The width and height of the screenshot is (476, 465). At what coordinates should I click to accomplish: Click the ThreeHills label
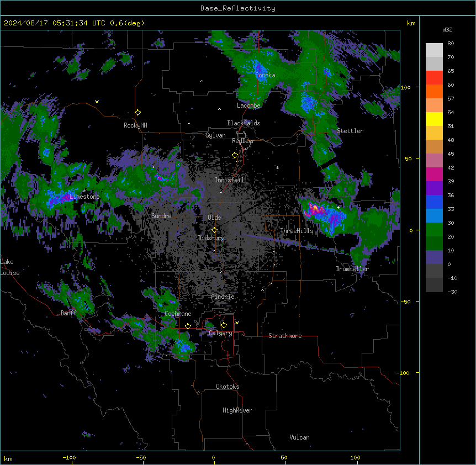[297, 231]
